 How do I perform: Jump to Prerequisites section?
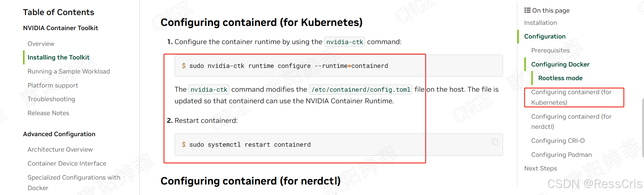pos(550,50)
